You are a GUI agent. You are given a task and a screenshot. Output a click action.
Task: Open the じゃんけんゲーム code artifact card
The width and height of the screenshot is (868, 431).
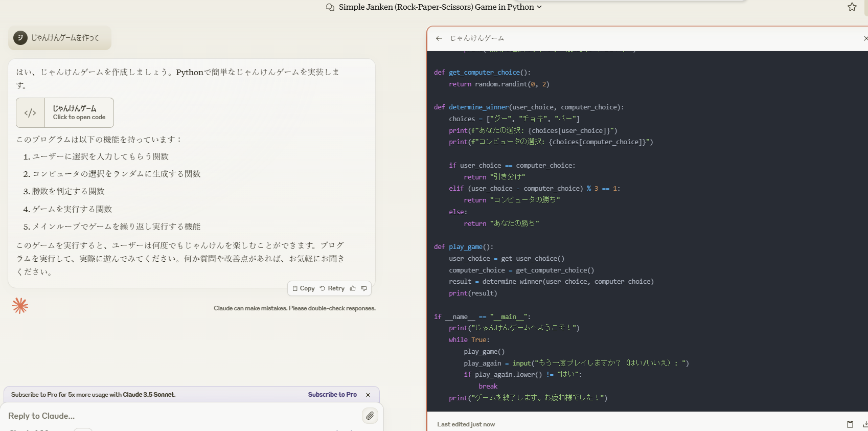[x=65, y=112]
